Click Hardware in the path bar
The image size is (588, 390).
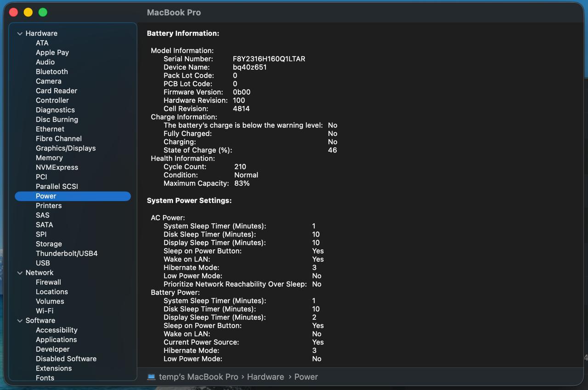coord(266,377)
